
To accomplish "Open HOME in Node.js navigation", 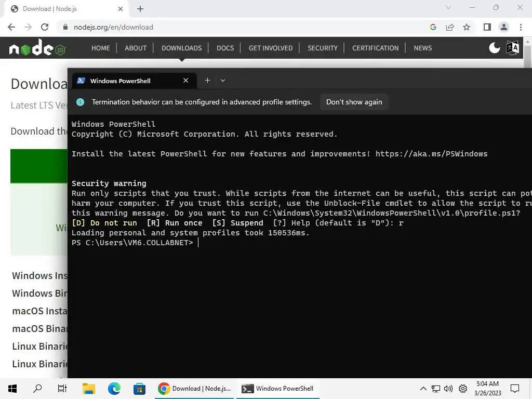I will (x=101, y=48).
